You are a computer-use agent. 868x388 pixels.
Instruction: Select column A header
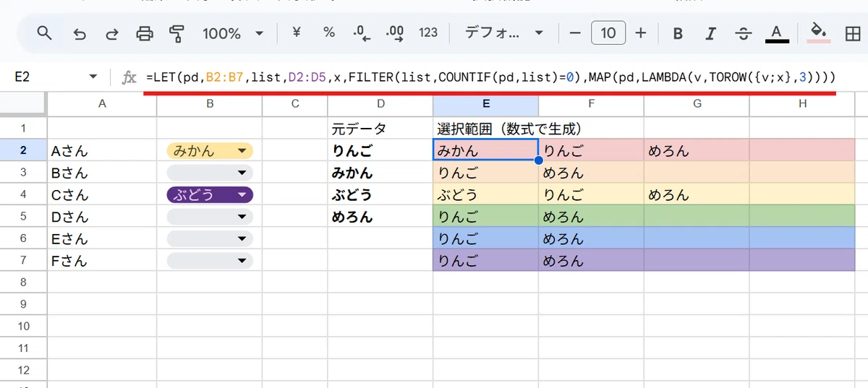click(102, 104)
